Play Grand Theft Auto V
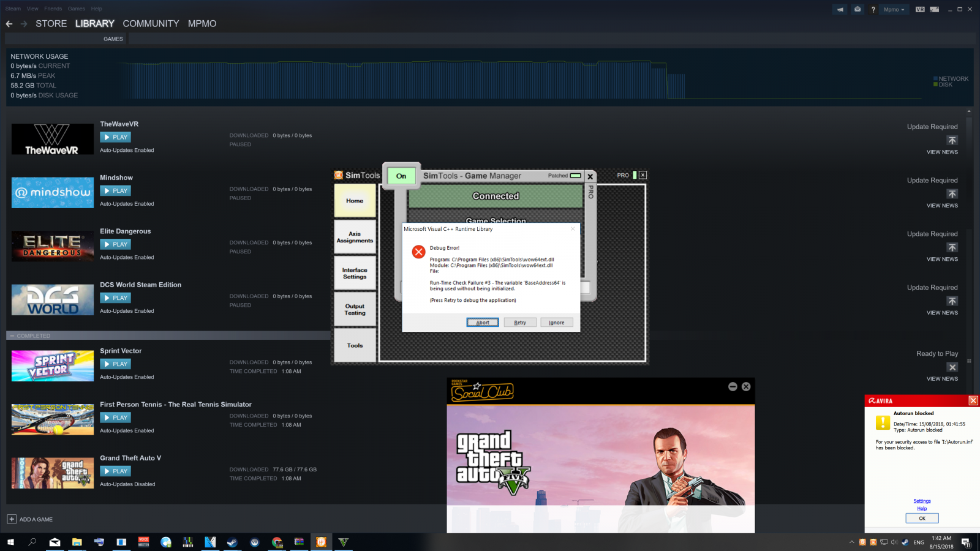The width and height of the screenshot is (980, 551). pyautogui.click(x=116, y=471)
